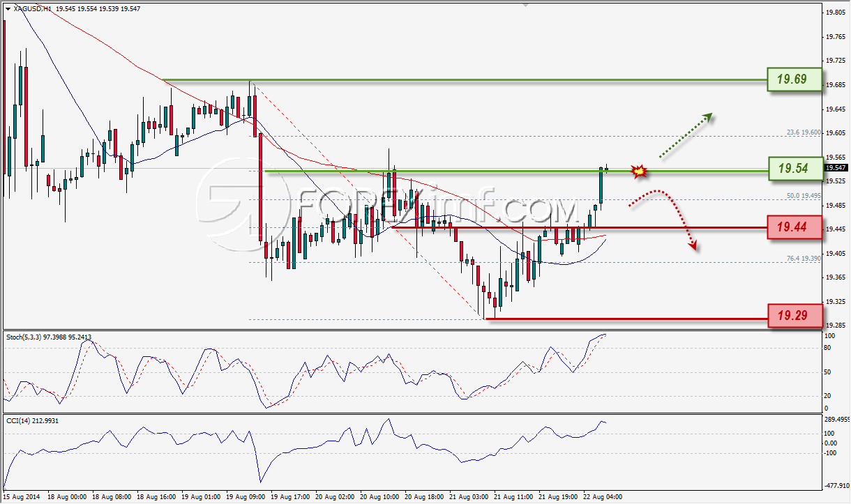
Task: Click CCI scale value -477.91
Action: click(836, 486)
